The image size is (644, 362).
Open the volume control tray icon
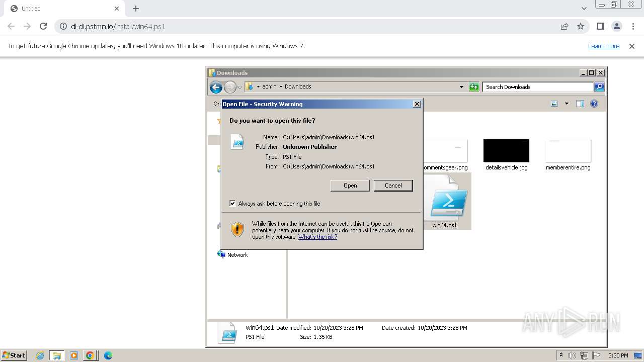pyautogui.click(x=572, y=355)
